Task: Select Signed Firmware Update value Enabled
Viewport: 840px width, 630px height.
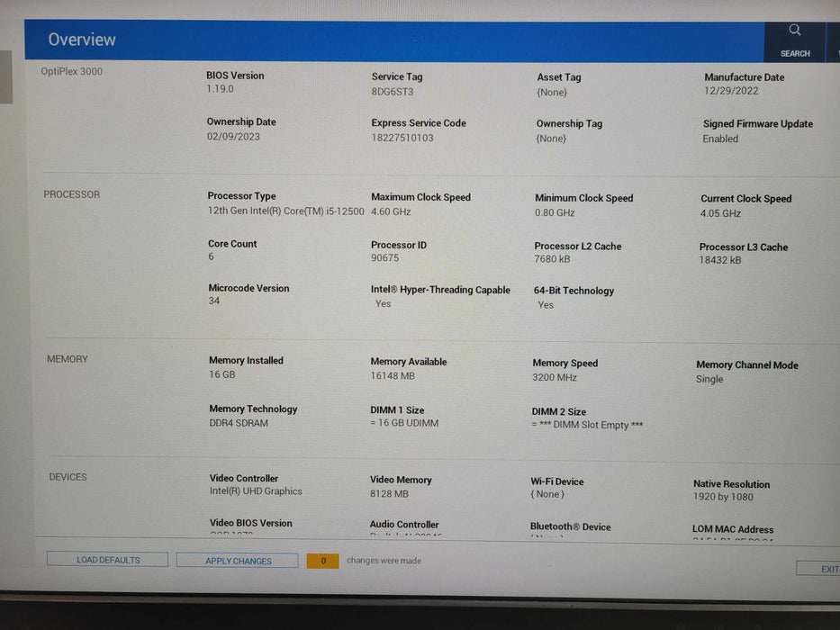Action: coord(720,139)
